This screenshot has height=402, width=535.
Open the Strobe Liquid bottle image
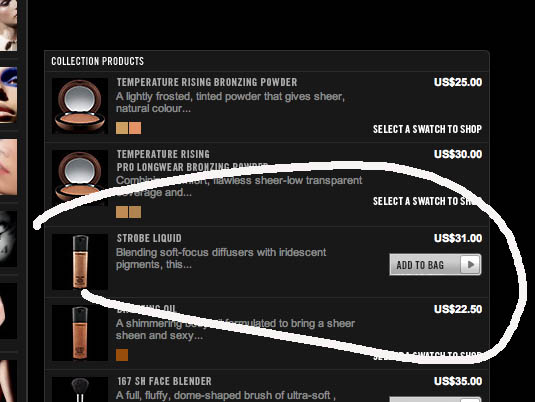(80, 262)
